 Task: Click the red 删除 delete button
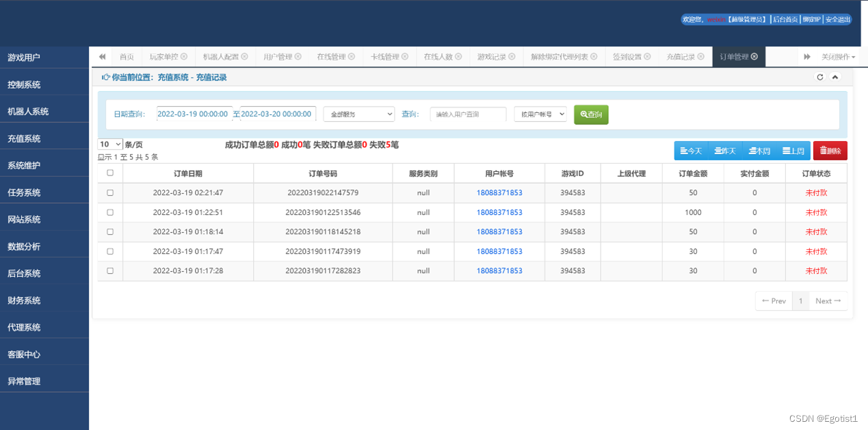[830, 151]
